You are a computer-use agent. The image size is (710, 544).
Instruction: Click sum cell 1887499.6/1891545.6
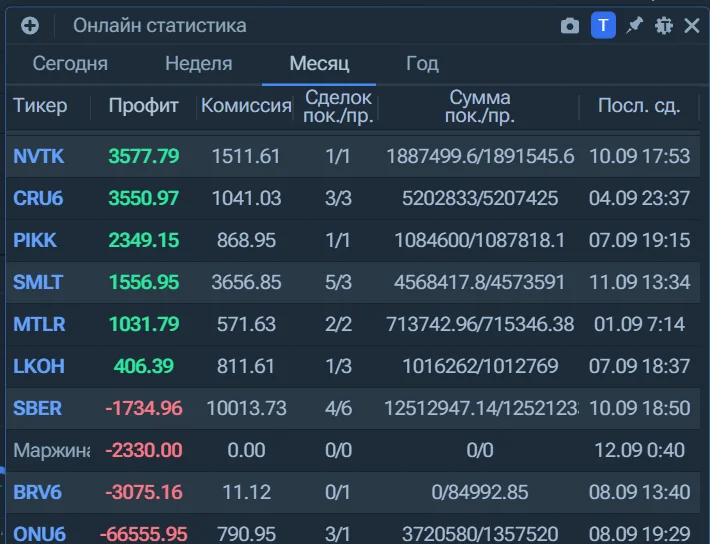pyautogui.click(x=480, y=156)
